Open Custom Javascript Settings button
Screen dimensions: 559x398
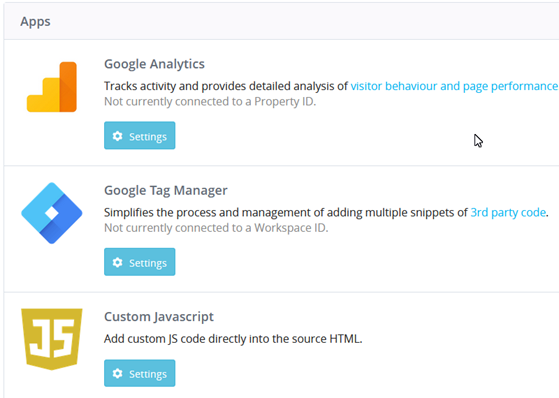(140, 373)
